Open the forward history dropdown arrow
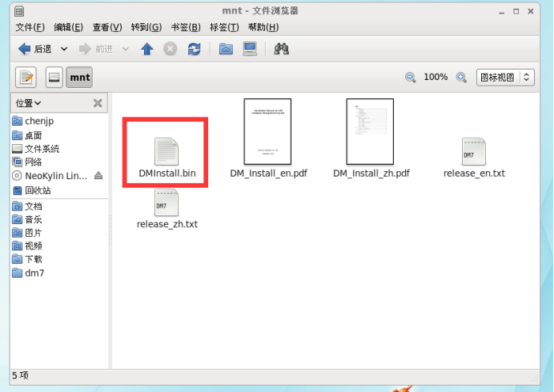The width and height of the screenshot is (554, 392). coord(126,49)
